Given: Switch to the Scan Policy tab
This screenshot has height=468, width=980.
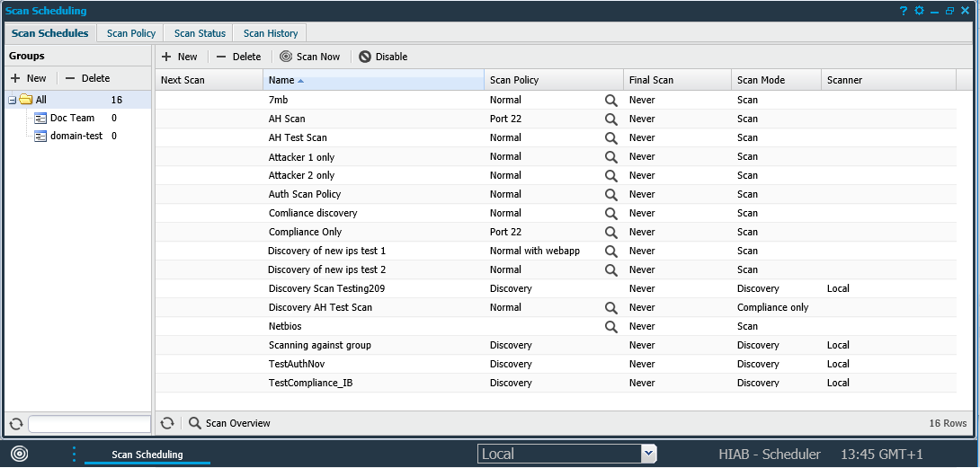Looking at the screenshot, I should tap(131, 33).
